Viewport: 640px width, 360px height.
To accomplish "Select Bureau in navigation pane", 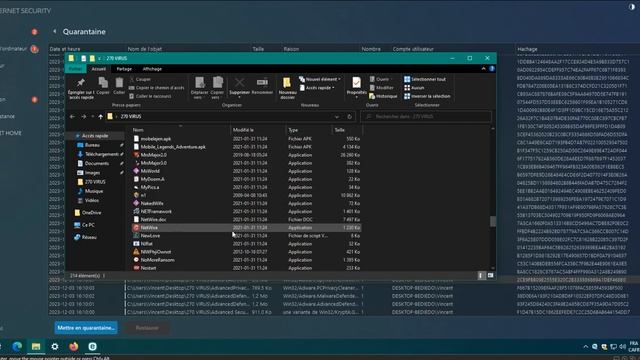I will coord(92,145).
